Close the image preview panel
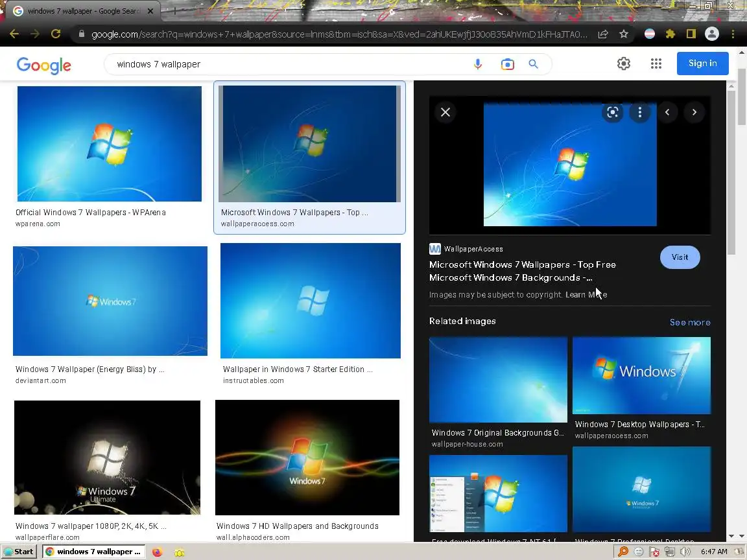This screenshot has width=747, height=560. click(445, 112)
